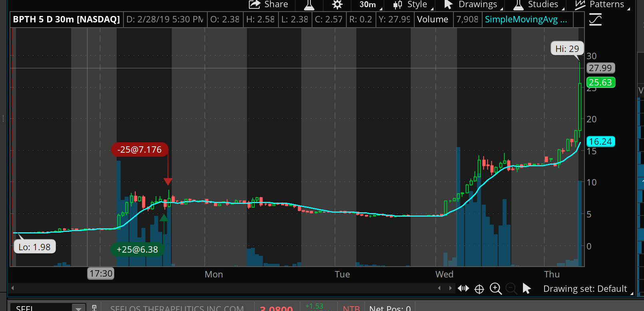Click the Thu label on time axis
Viewport: 644px width, 311px height.
(x=552, y=274)
